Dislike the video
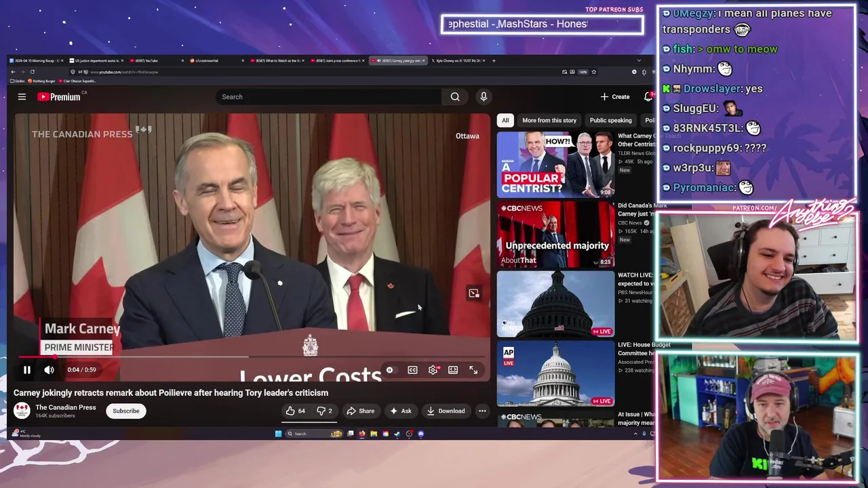868x488 pixels. click(x=324, y=411)
